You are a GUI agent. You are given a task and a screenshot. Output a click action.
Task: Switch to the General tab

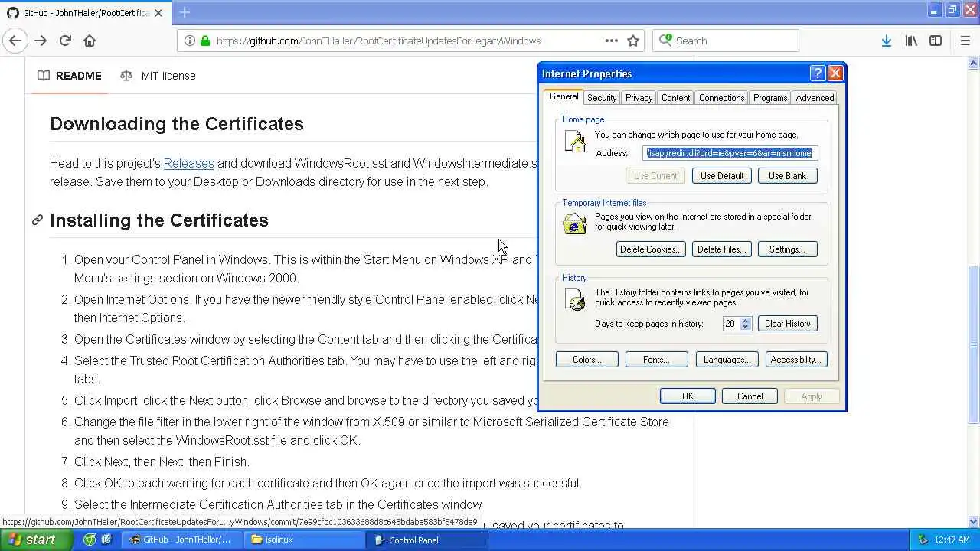tap(563, 96)
